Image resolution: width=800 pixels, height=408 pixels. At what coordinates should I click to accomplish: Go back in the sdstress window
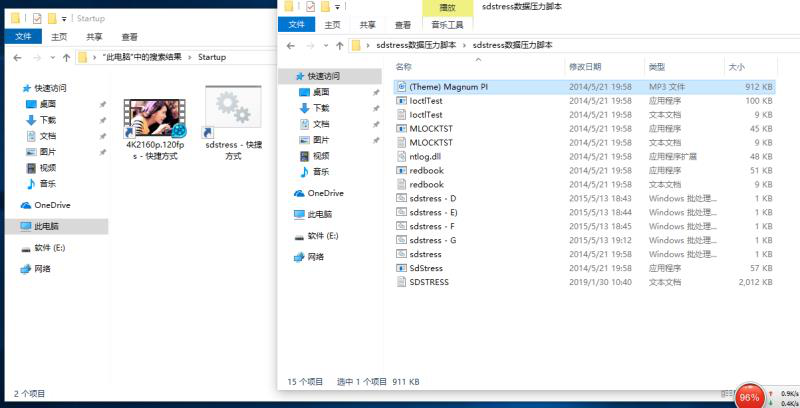coord(291,45)
